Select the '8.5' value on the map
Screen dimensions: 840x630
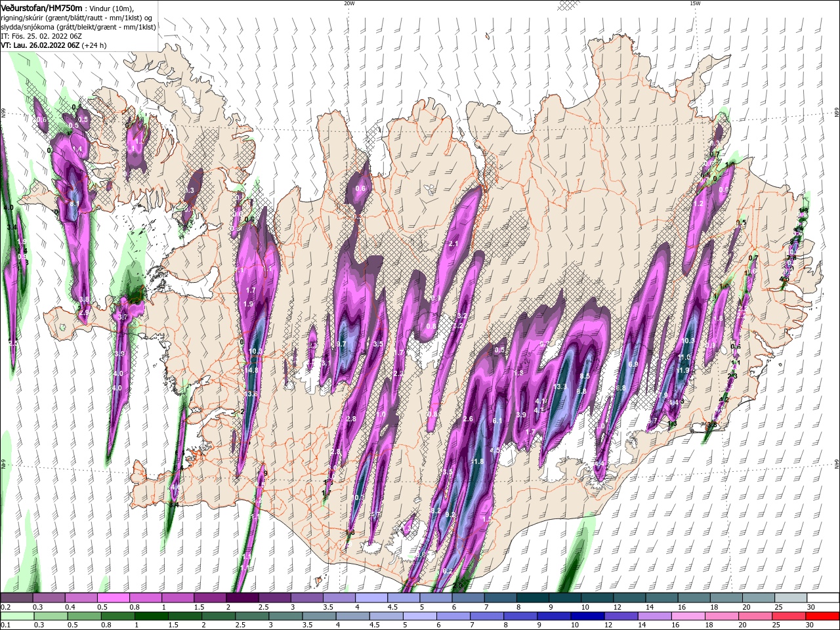pos(585,376)
